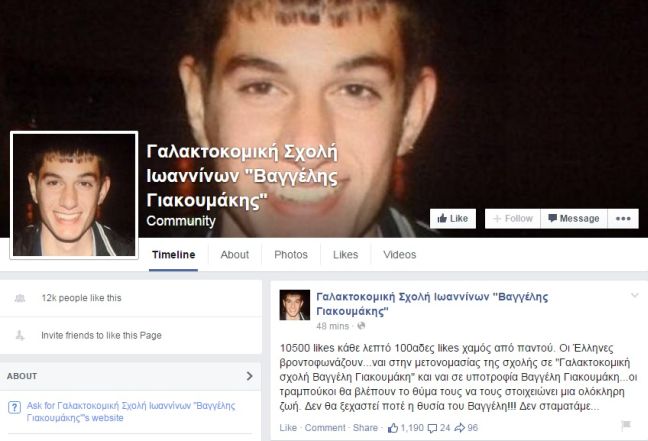Viewport: 648px width, 441px height.
Task: Open Message to the page
Action: [574, 218]
